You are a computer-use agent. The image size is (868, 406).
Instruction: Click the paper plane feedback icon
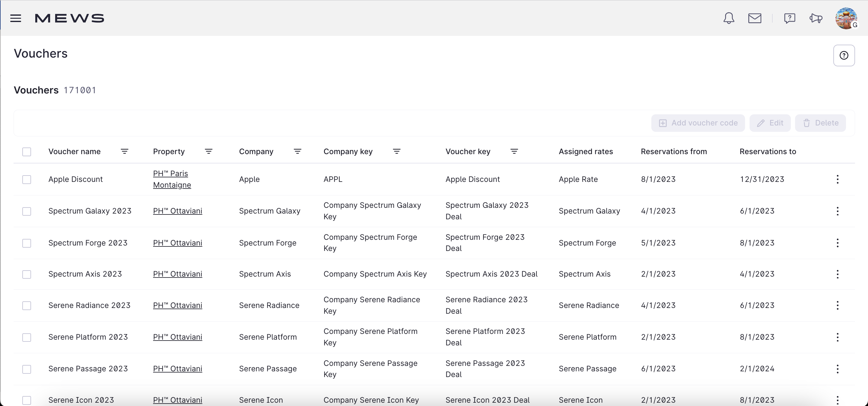[x=816, y=18]
